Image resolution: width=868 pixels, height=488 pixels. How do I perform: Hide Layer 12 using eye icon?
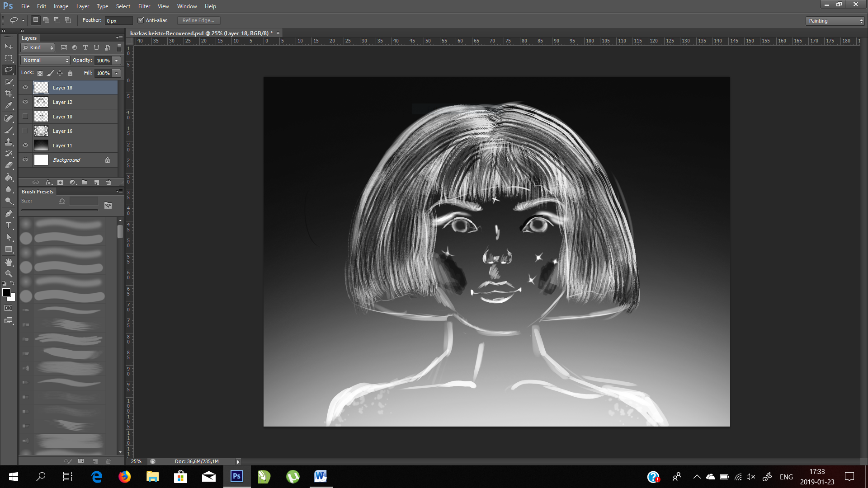click(x=25, y=102)
